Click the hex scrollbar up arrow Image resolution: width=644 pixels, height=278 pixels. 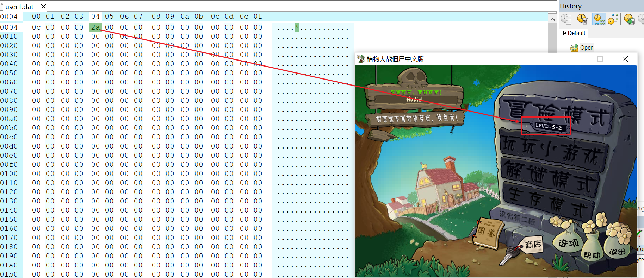(552, 19)
